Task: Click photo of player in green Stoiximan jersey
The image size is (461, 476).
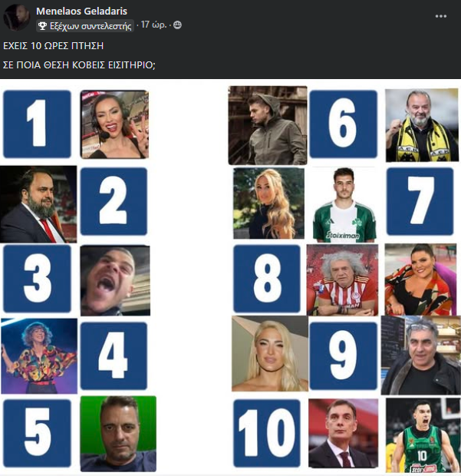Action: (x=344, y=204)
